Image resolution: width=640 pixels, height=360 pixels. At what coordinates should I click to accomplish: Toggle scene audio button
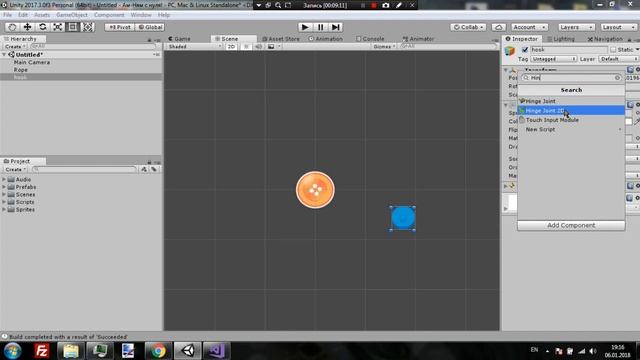tap(258, 47)
